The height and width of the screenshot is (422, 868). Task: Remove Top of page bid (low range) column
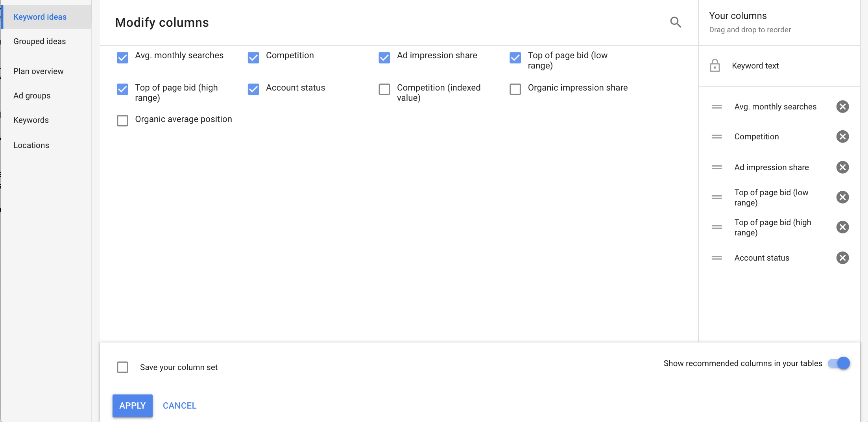coord(842,197)
